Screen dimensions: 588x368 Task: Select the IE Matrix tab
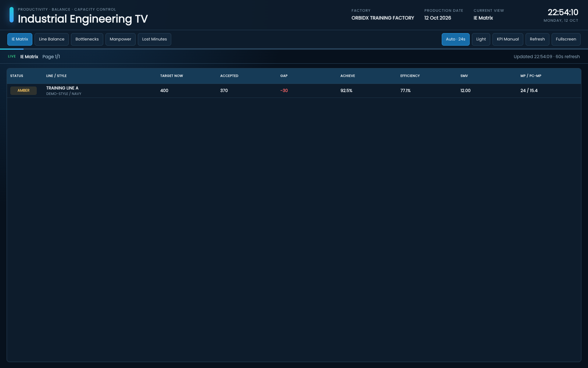click(20, 39)
